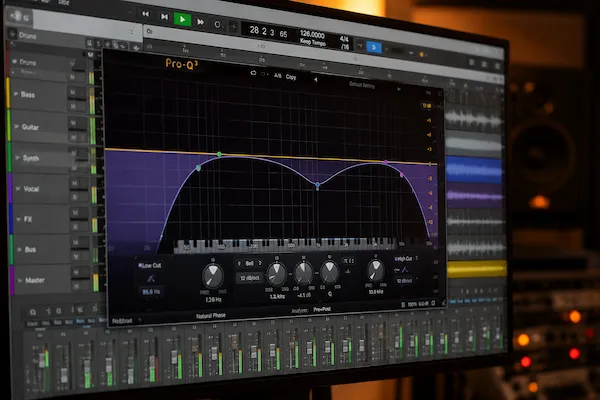Screen dimensions: 600x400
Task: Click the 126.0000 tempo value
Action: (312, 34)
